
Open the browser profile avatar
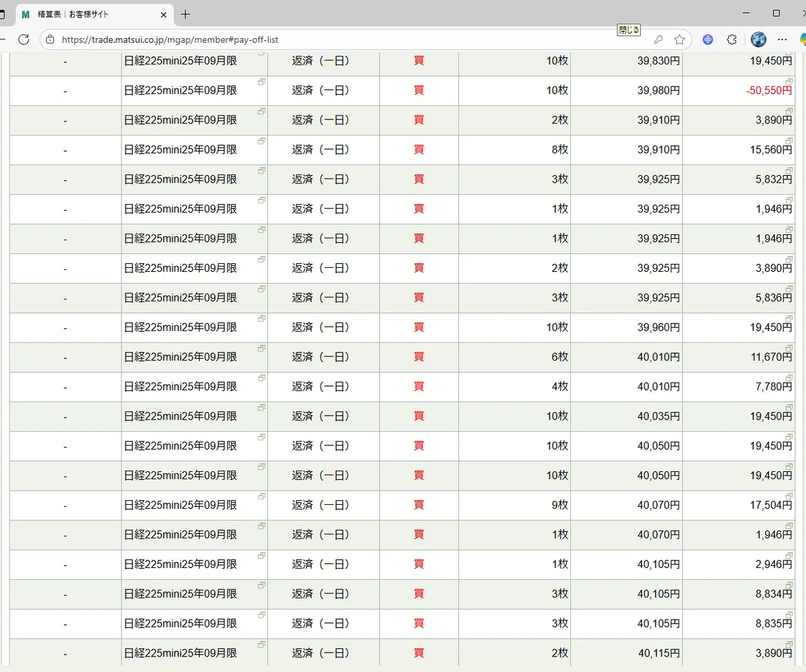pos(758,40)
